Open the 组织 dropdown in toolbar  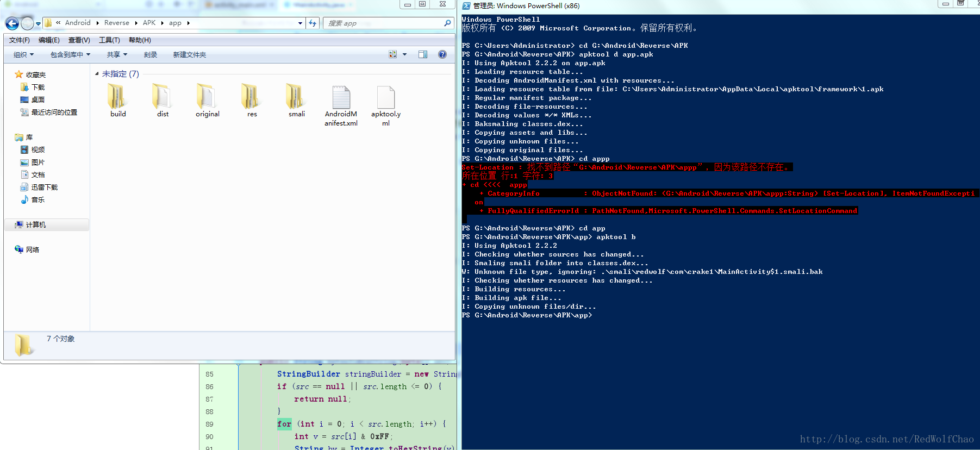click(x=23, y=55)
